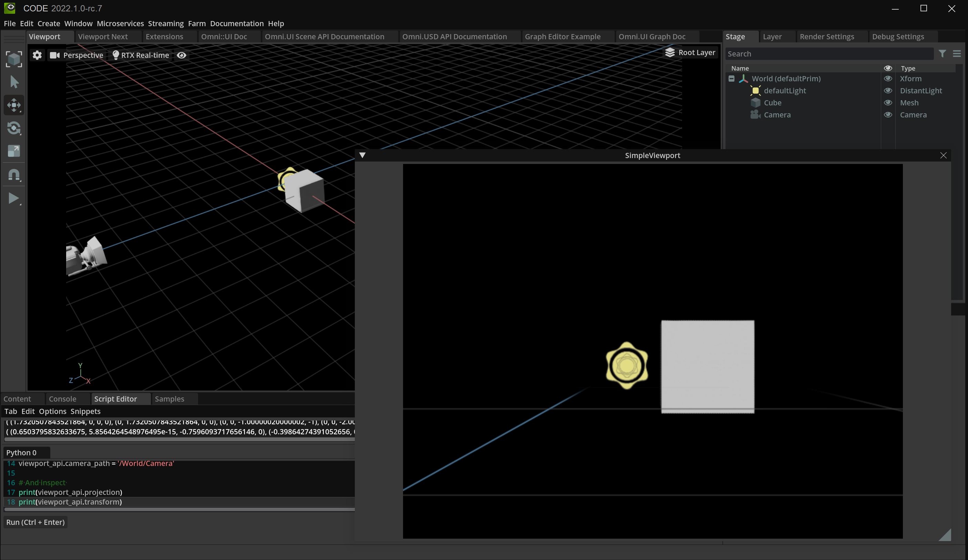Select the Rotate tool in left toolbar
Image resolution: width=968 pixels, height=560 pixels.
click(x=14, y=128)
